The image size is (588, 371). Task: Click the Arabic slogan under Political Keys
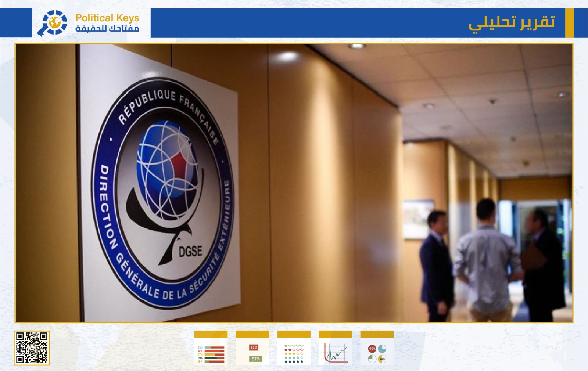(107, 29)
